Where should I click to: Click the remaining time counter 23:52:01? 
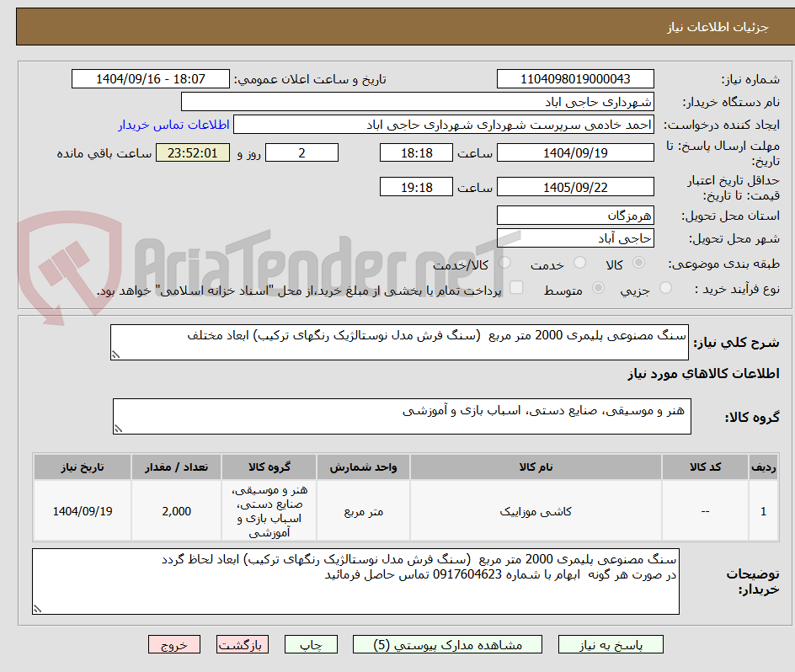point(192,152)
